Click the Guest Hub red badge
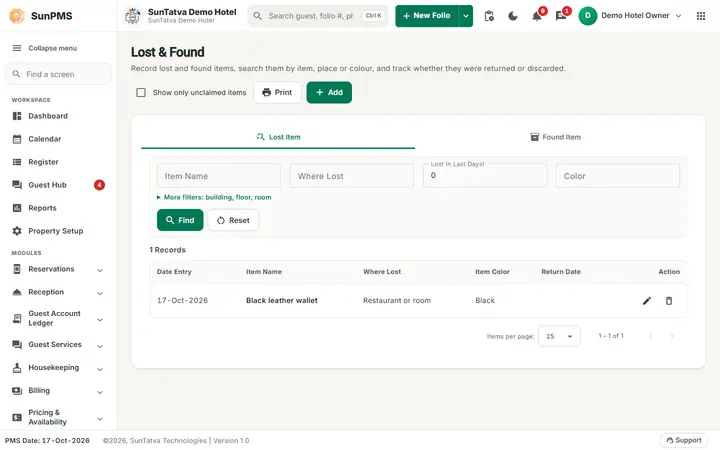Screen dimensions: 720x450 point(99,185)
